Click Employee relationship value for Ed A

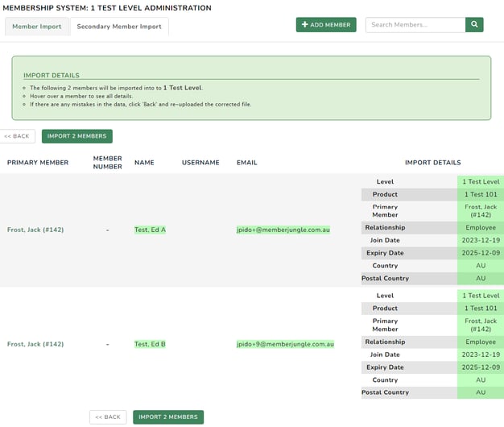(x=481, y=227)
